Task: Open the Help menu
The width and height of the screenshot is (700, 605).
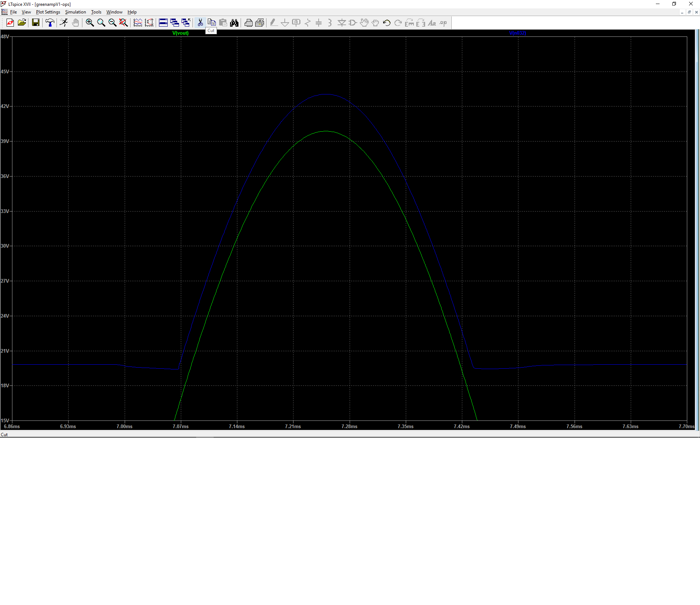Action: (x=132, y=12)
